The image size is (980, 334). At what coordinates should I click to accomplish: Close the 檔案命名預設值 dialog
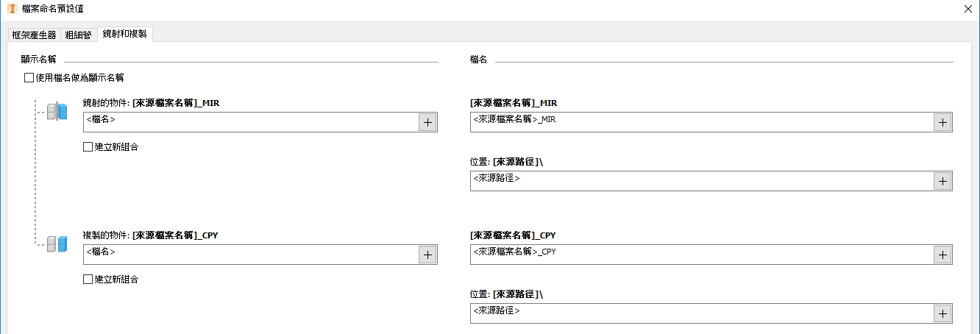[967, 8]
